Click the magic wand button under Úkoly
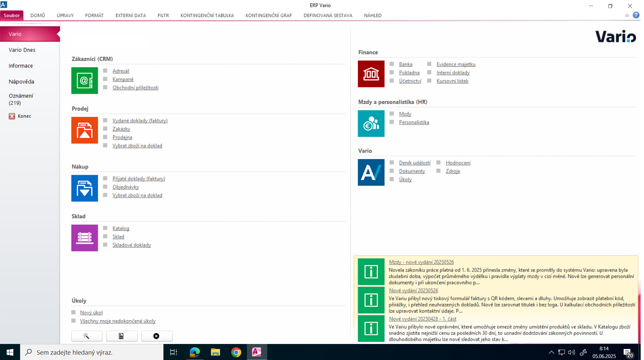Screen dimensions: 644x360 point(87,336)
